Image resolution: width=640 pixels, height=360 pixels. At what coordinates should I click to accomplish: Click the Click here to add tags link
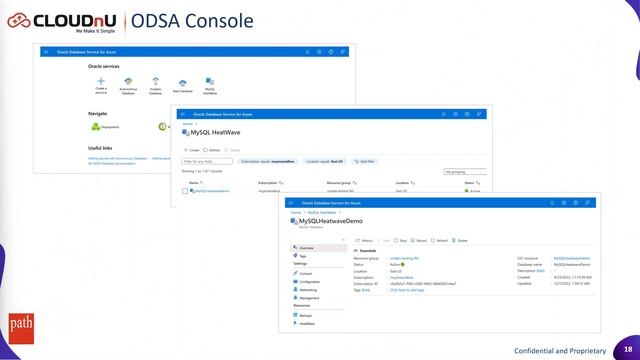407,290
